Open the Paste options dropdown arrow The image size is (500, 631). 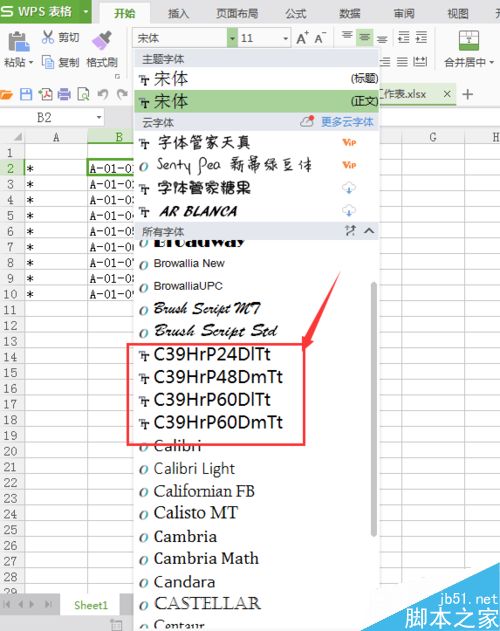tap(31, 62)
